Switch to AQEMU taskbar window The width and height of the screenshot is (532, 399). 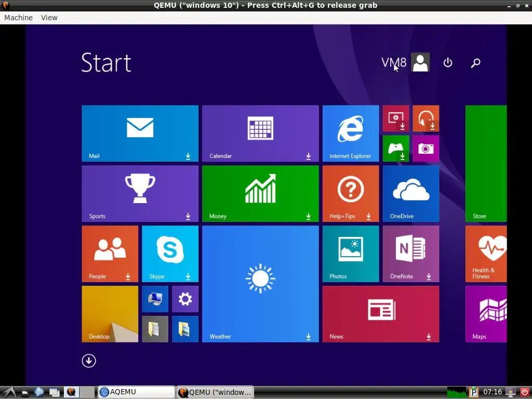(x=137, y=392)
